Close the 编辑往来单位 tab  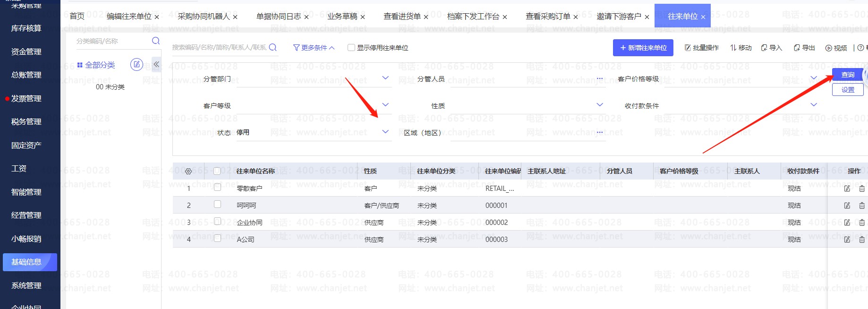click(157, 17)
